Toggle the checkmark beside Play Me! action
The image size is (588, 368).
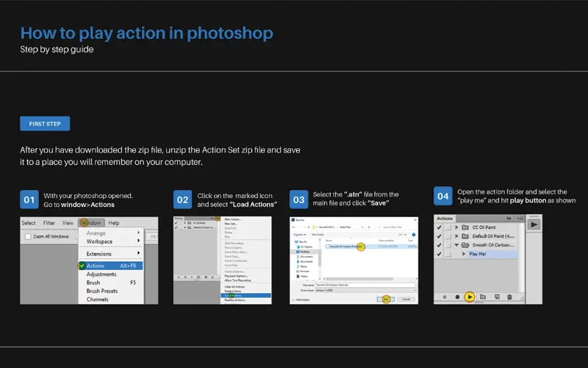pyautogui.click(x=439, y=254)
